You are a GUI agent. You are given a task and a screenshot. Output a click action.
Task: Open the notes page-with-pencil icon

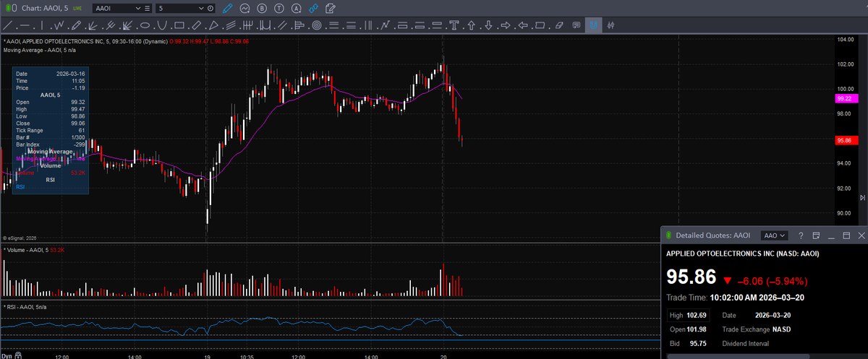331,8
